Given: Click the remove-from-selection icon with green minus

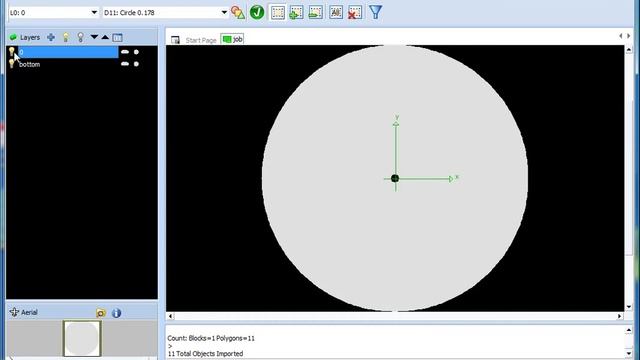Looking at the screenshot, I should [316, 12].
